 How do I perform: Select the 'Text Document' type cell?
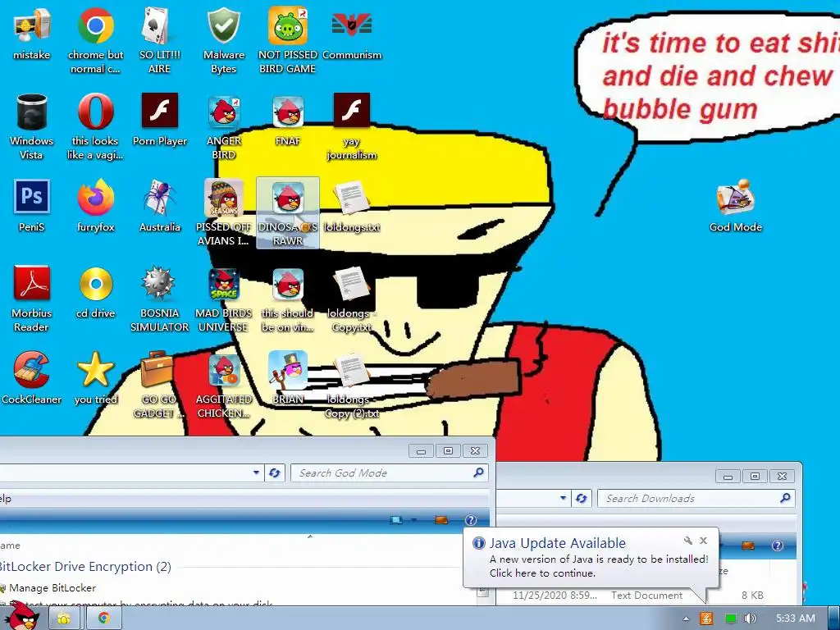point(646,596)
